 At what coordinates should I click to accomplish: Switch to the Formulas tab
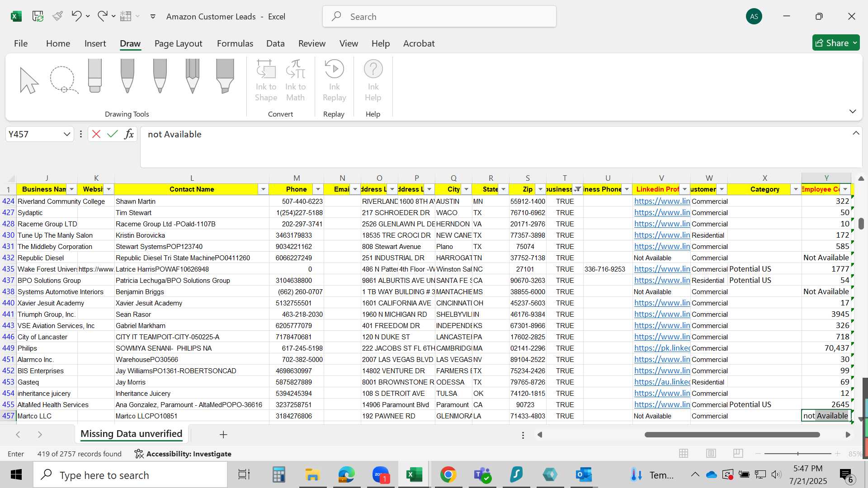click(235, 43)
